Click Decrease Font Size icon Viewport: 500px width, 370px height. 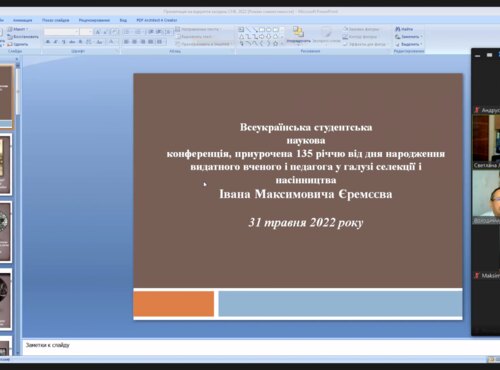point(105,32)
